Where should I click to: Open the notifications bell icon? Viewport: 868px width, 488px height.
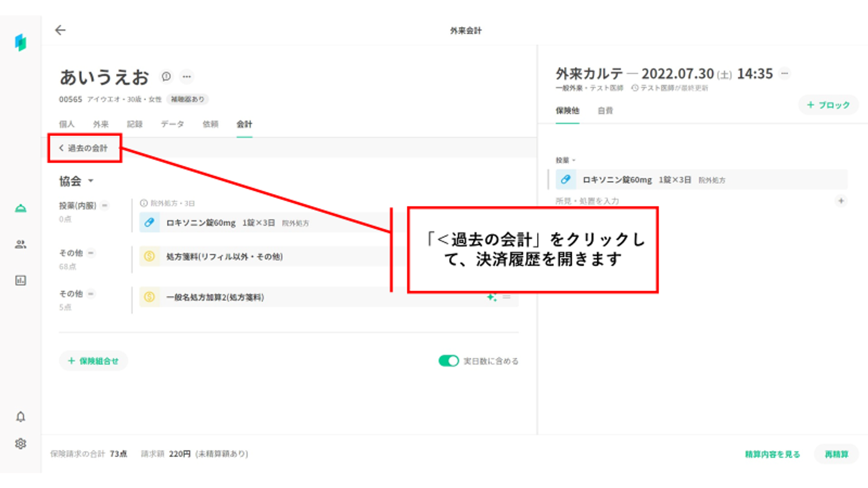point(20,417)
